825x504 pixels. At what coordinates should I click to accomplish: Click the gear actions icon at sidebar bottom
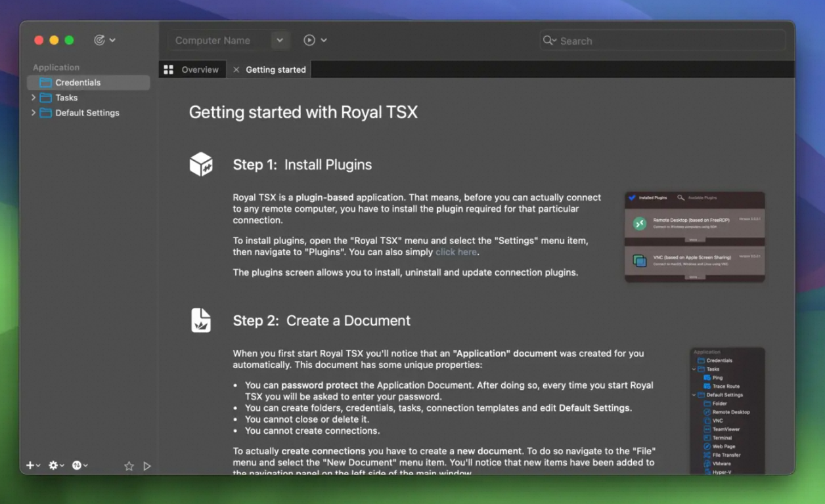(x=53, y=465)
